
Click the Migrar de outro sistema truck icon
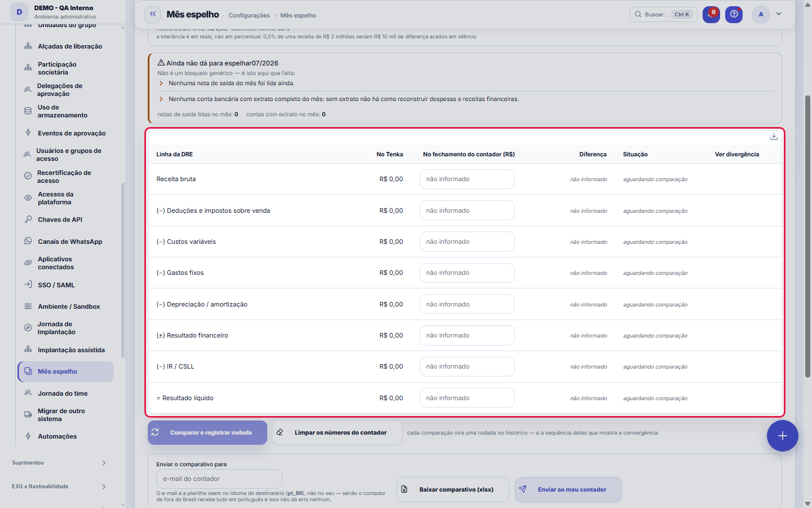pyautogui.click(x=28, y=415)
